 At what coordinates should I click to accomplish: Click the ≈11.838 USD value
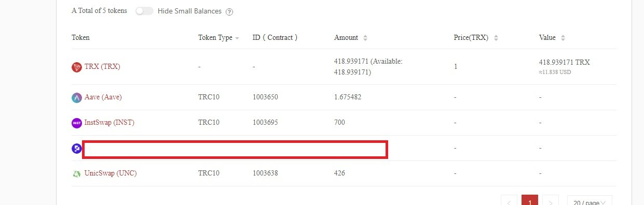pos(555,72)
